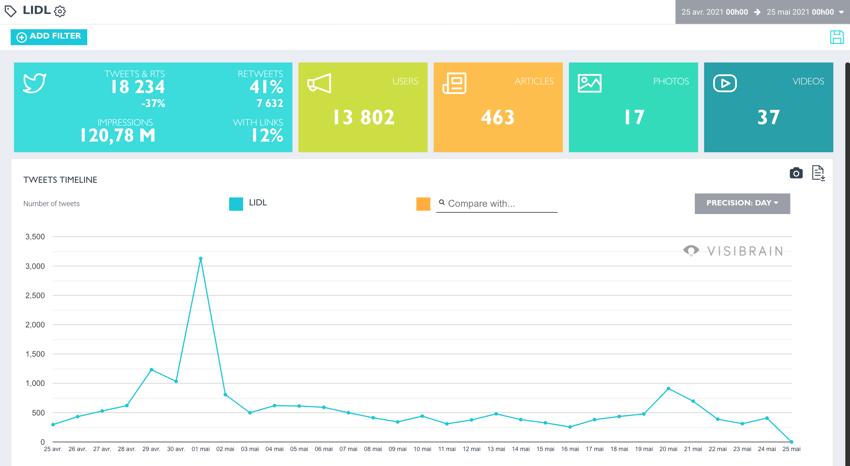The width and height of the screenshot is (850, 466).
Task: Click the tag icon beside LIDL title
Action: [10, 11]
